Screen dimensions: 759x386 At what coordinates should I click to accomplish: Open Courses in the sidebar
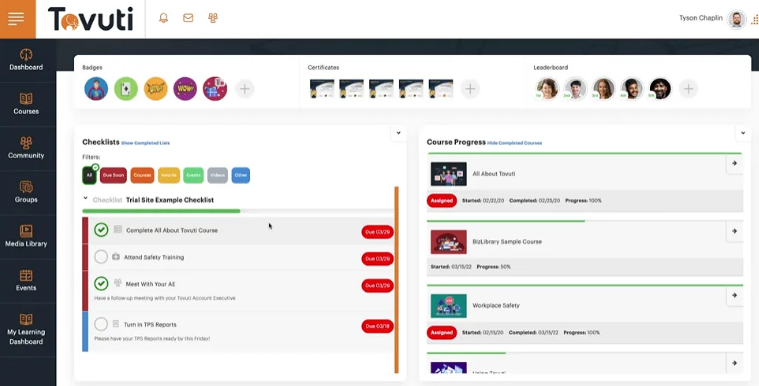point(26,104)
